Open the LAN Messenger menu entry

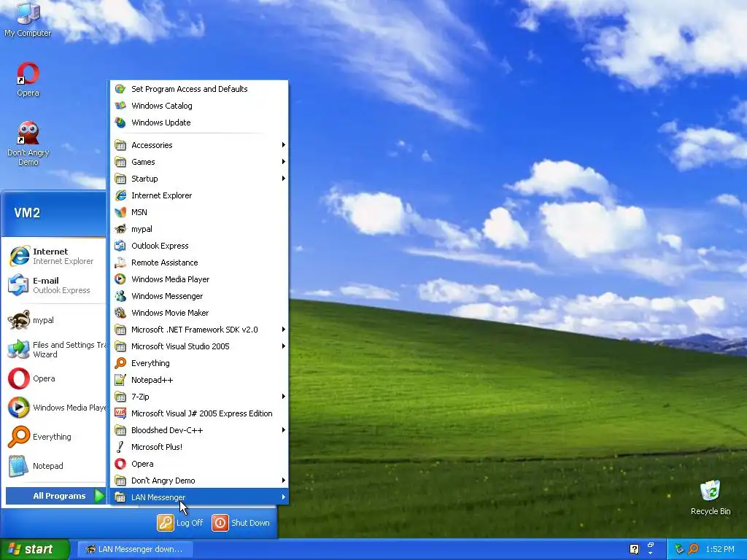click(x=199, y=497)
